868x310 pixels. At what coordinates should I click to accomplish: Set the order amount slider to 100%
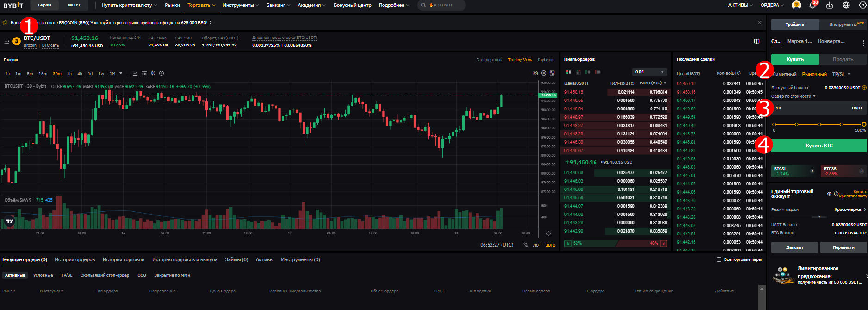point(864,124)
